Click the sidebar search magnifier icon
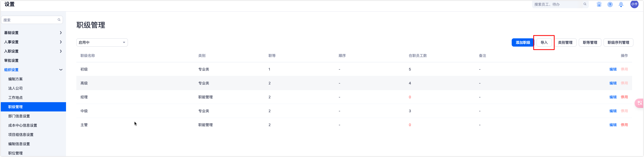644x157 pixels. [x=59, y=20]
